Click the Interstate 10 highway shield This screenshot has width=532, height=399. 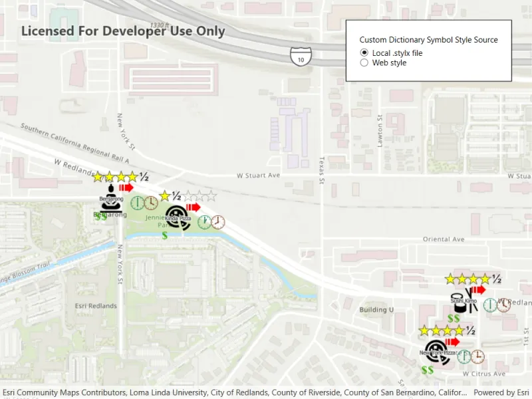coord(301,57)
